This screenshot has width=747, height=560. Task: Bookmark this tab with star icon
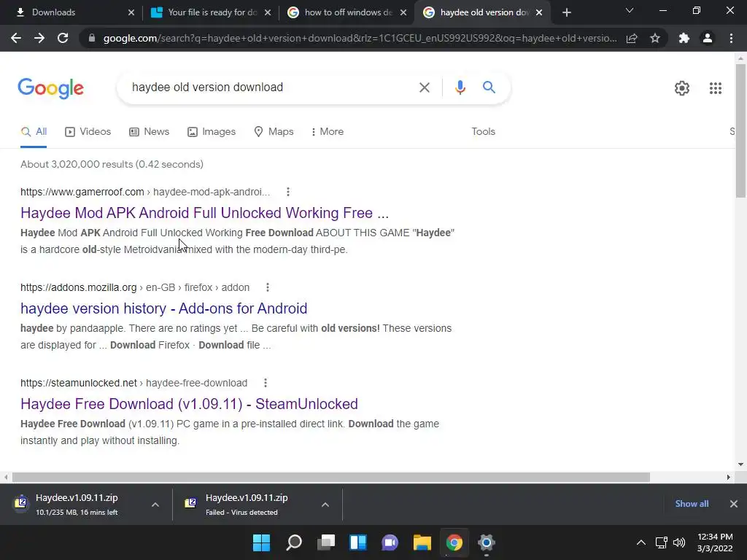coord(655,38)
